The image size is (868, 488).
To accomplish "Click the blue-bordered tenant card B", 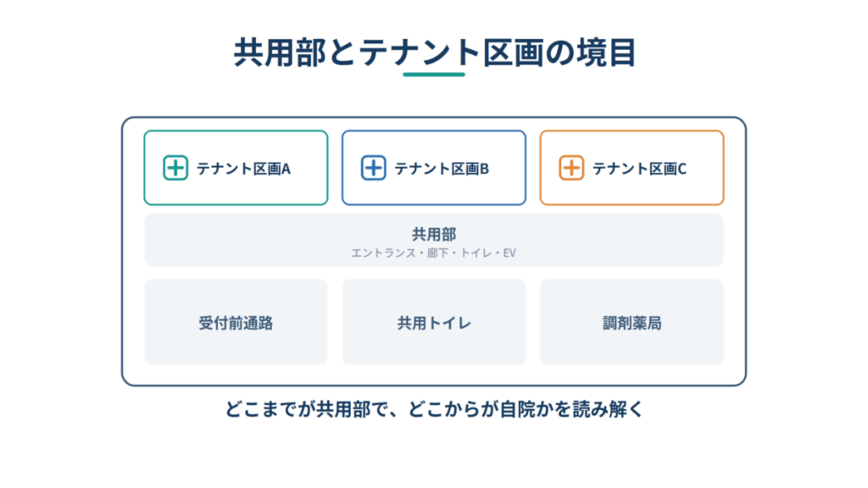I will coord(434,168).
